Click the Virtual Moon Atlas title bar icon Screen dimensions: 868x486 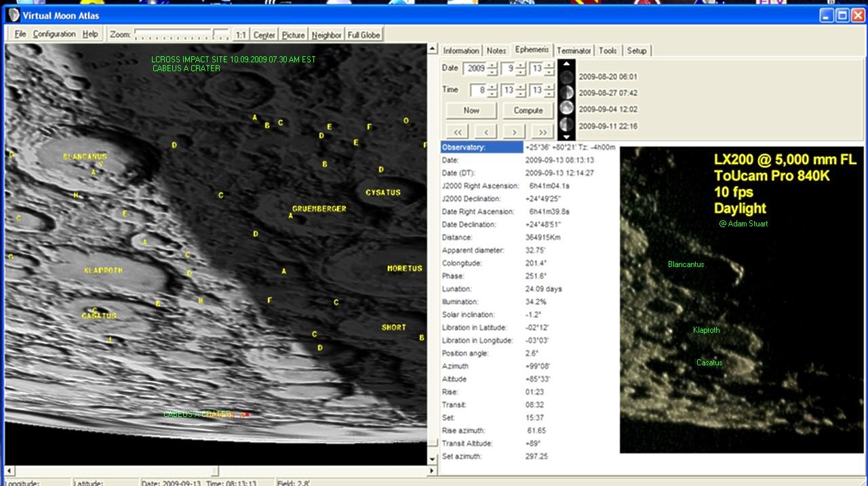point(13,15)
